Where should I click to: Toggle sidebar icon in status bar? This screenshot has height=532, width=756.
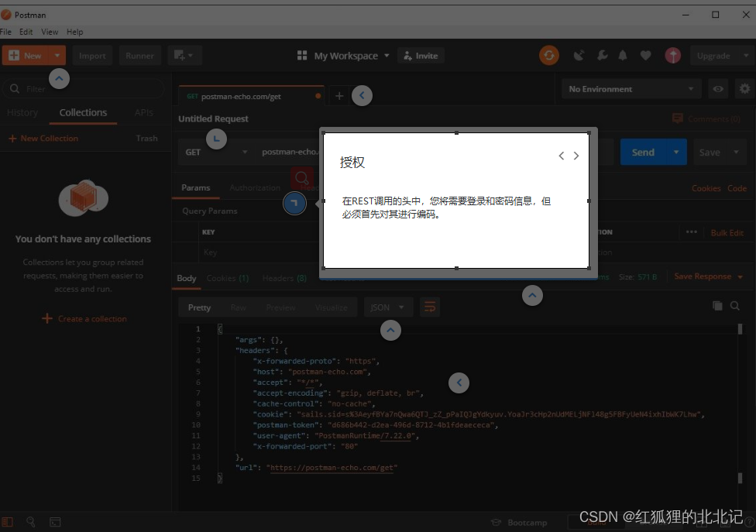point(8,522)
